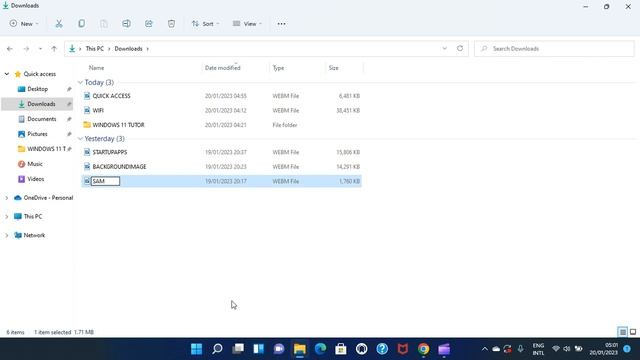Screen dimensions: 640x360
Task: Click the Cut scissors icon
Action: 59,24
